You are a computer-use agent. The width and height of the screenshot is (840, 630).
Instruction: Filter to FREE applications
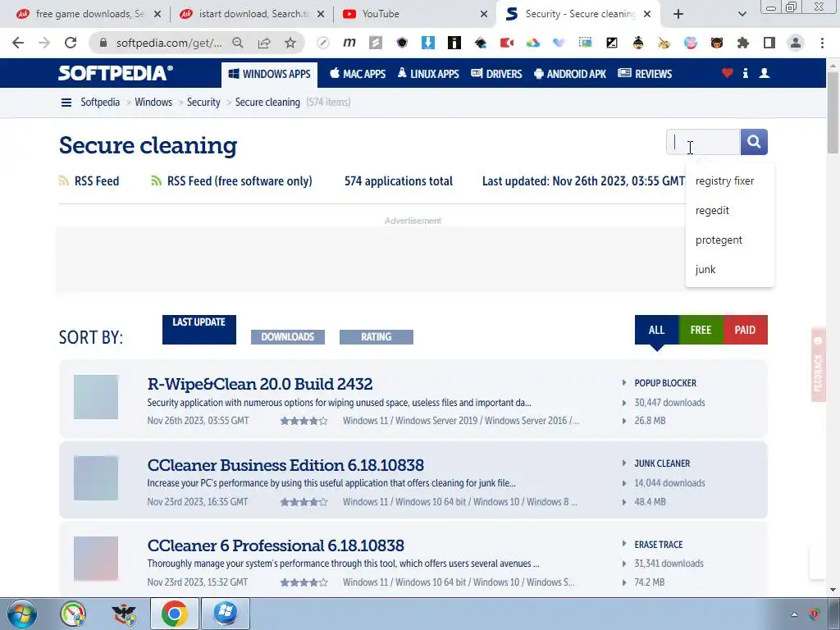pos(701,330)
